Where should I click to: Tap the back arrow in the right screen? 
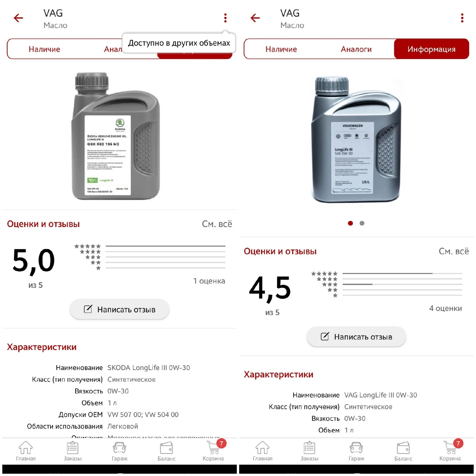[255, 18]
